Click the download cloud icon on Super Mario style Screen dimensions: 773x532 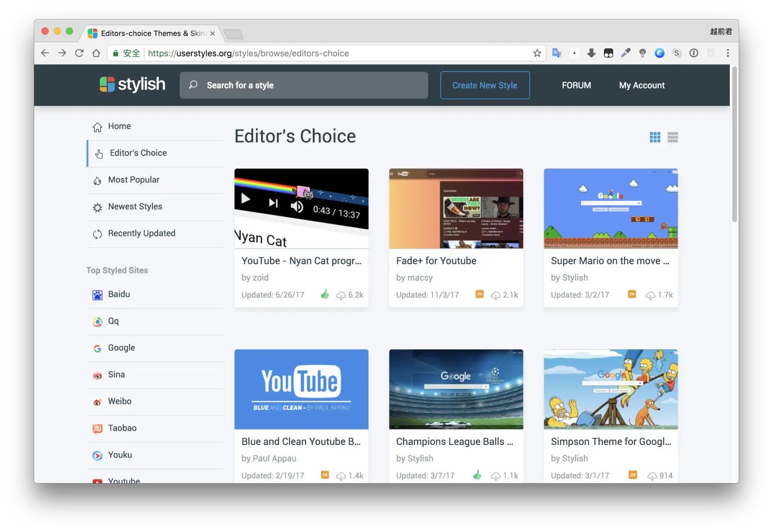[650, 295]
